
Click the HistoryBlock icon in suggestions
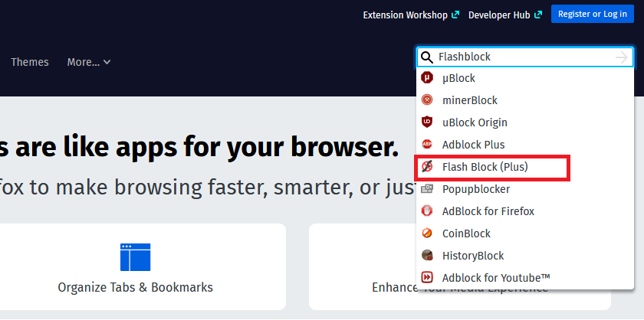(x=427, y=256)
